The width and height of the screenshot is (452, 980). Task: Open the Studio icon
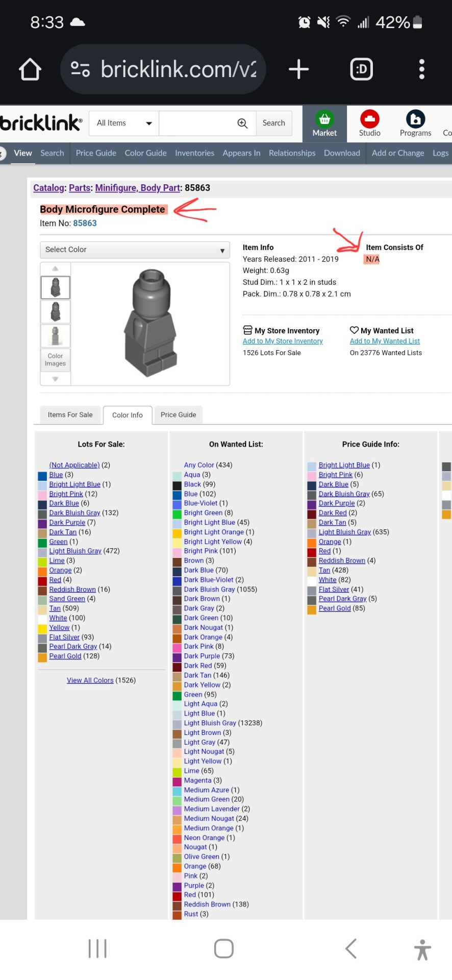click(x=369, y=119)
